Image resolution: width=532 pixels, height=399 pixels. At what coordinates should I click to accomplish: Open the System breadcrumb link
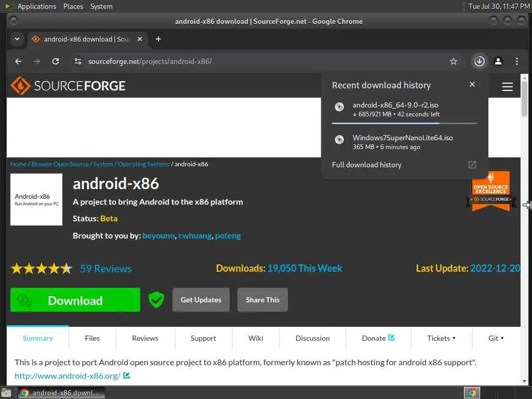tap(103, 164)
